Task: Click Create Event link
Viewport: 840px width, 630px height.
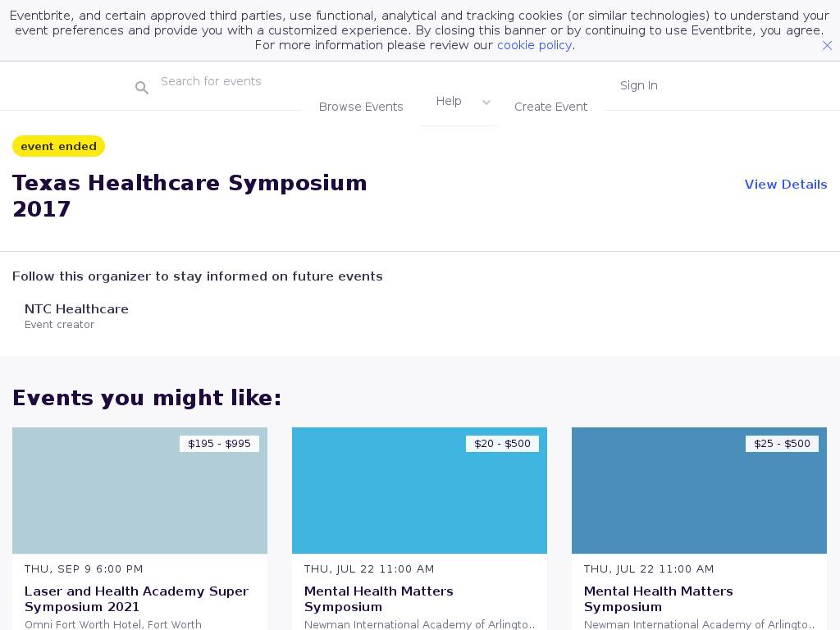Action: pos(550,107)
